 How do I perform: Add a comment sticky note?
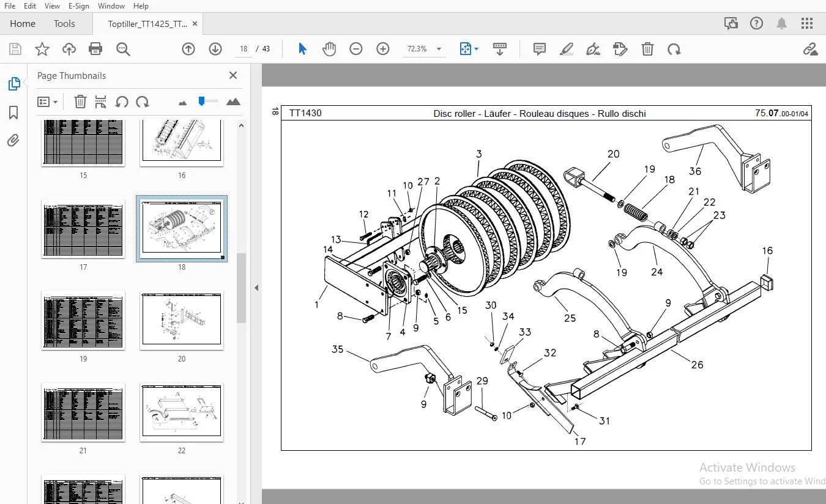point(539,49)
